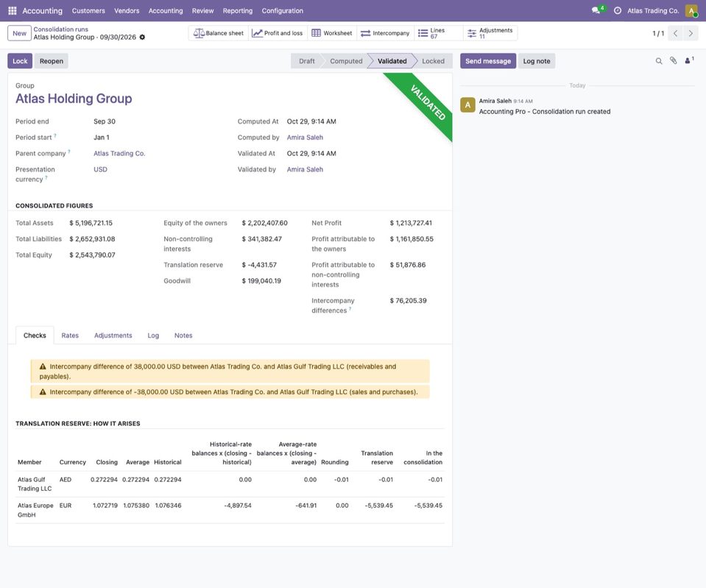Click the paperclip attachments icon
706x588 pixels.
tap(673, 60)
